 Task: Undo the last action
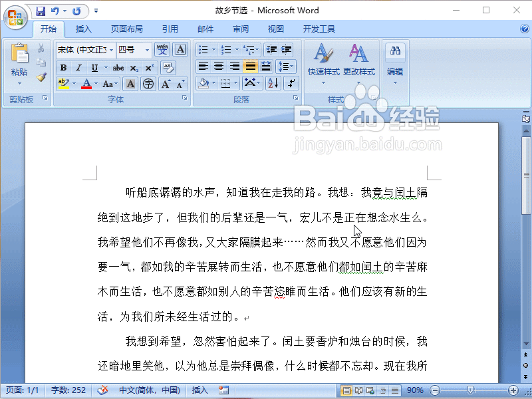click(55, 11)
